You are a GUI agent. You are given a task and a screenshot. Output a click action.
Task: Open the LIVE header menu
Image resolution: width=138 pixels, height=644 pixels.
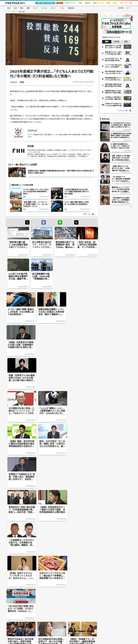115,3
